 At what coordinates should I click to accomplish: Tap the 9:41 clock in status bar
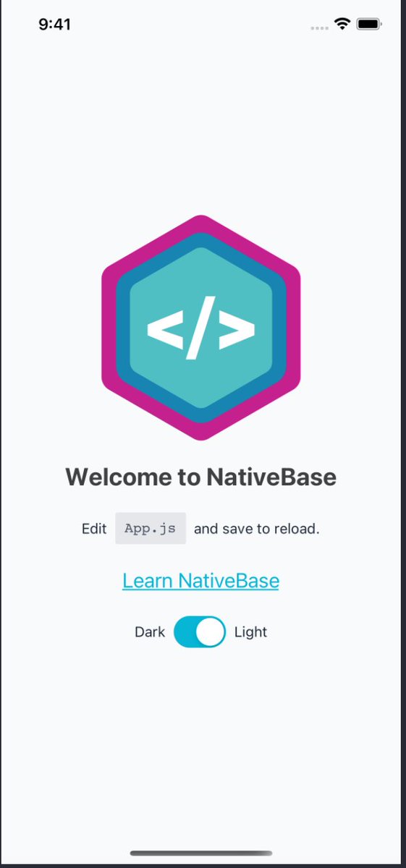click(54, 24)
